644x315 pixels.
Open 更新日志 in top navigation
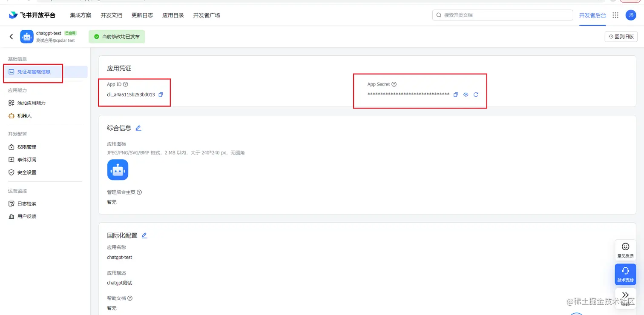(x=142, y=15)
